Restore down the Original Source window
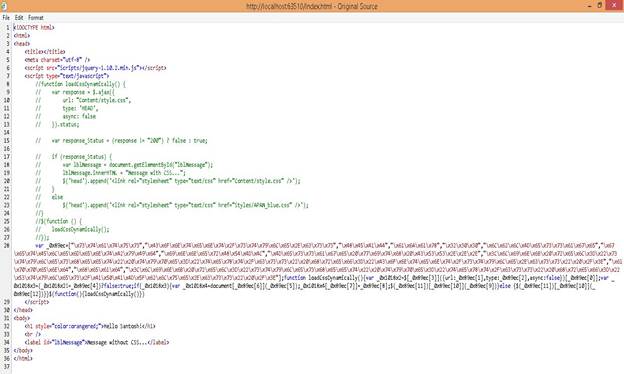The height and width of the screenshot is (374, 624). (x=600, y=6)
